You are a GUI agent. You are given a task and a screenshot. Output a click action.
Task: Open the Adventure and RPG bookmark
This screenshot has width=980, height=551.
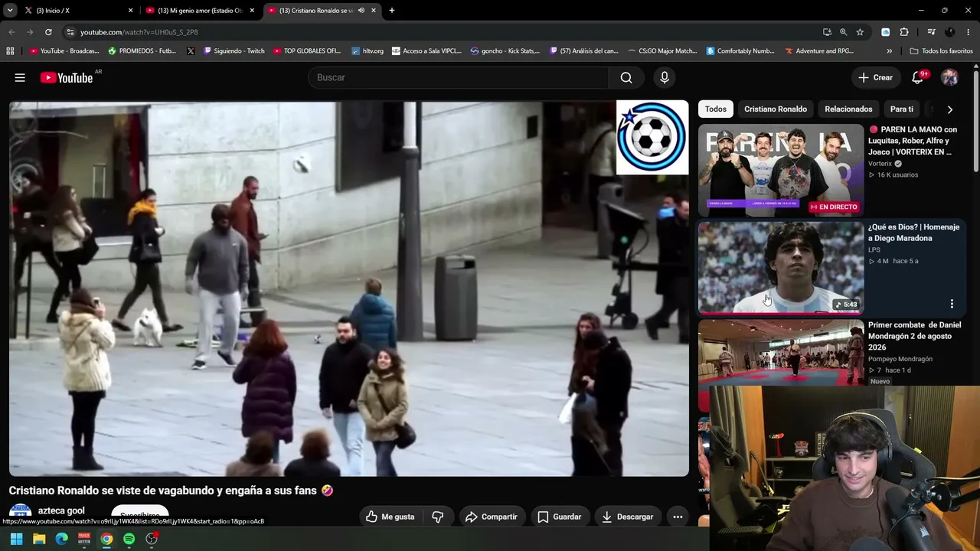point(818,51)
